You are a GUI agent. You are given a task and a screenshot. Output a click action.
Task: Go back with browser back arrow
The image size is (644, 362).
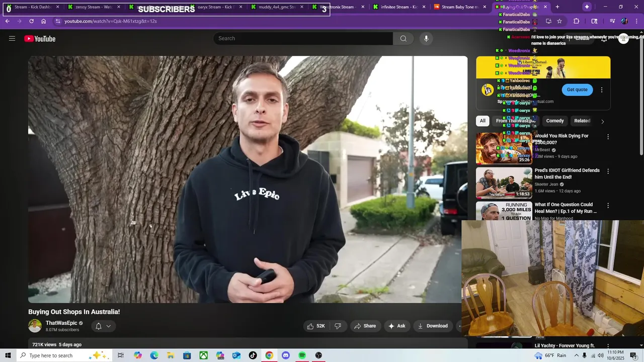[8, 21]
